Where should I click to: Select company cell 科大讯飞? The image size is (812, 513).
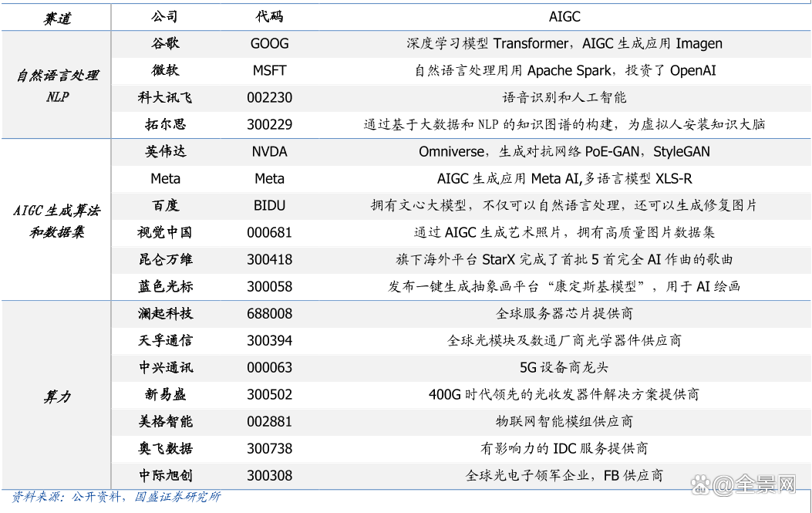click(x=165, y=97)
